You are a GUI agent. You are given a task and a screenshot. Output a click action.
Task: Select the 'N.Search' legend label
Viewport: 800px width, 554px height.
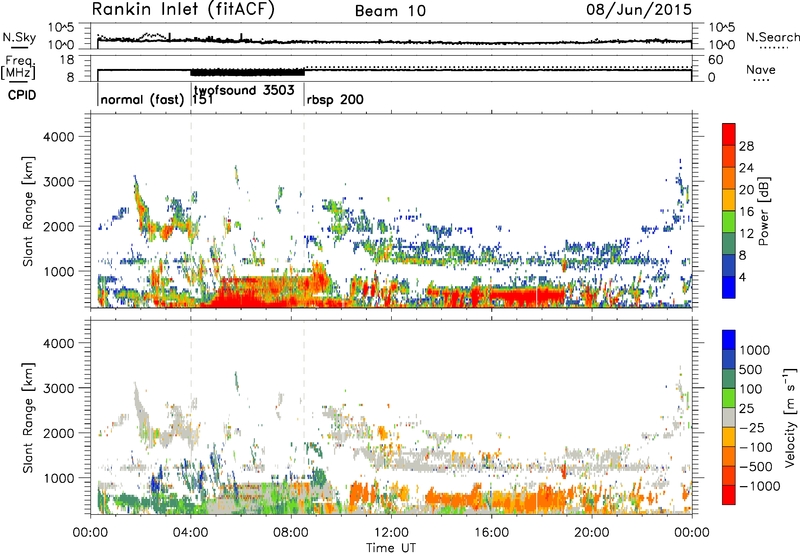(x=772, y=37)
